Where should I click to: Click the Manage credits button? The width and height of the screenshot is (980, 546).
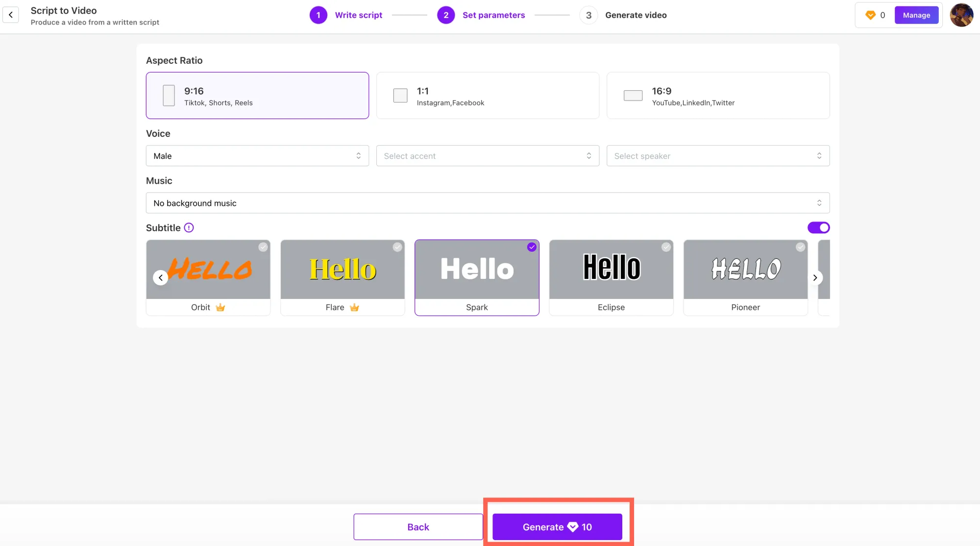[916, 15]
